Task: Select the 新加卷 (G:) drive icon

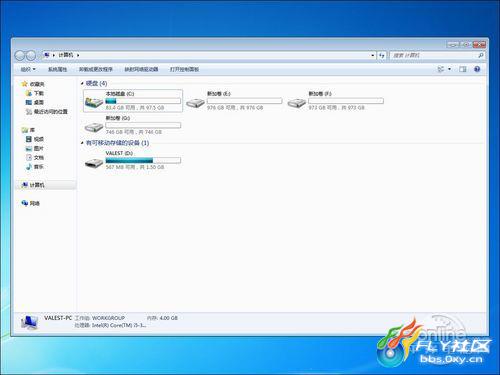Action: pos(94,127)
